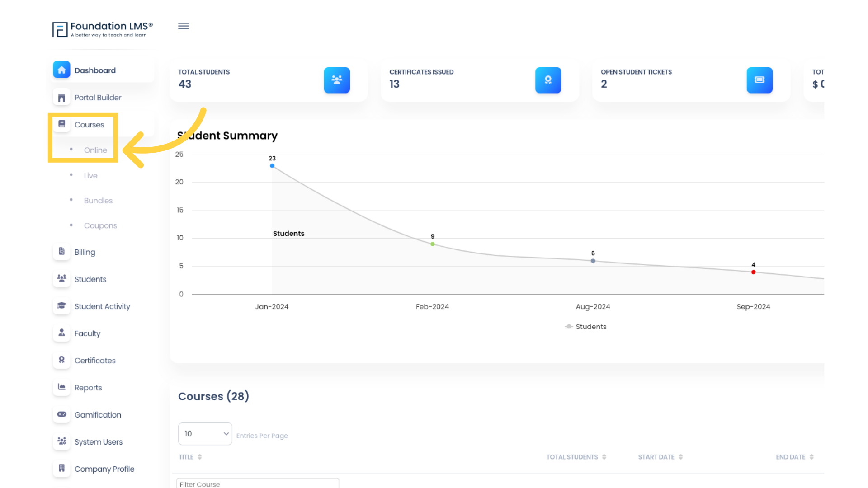Click the Total Students metric icon
The height and width of the screenshot is (488, 868).
pos(337,79)
